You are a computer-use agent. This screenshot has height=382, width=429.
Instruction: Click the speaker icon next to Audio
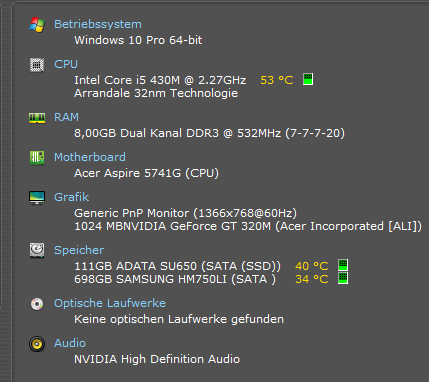pyautogui.click(x=37, y=344)
